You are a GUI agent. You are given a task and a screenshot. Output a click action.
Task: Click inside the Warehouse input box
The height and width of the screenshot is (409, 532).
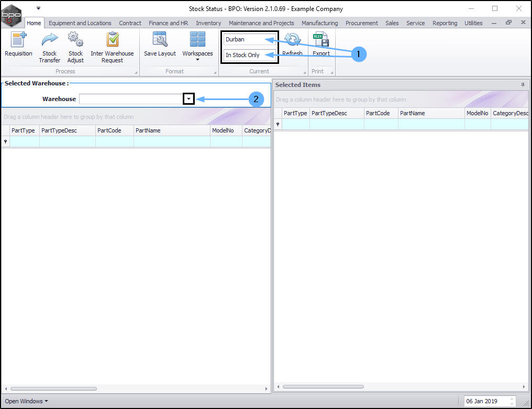tap(131, 99)
